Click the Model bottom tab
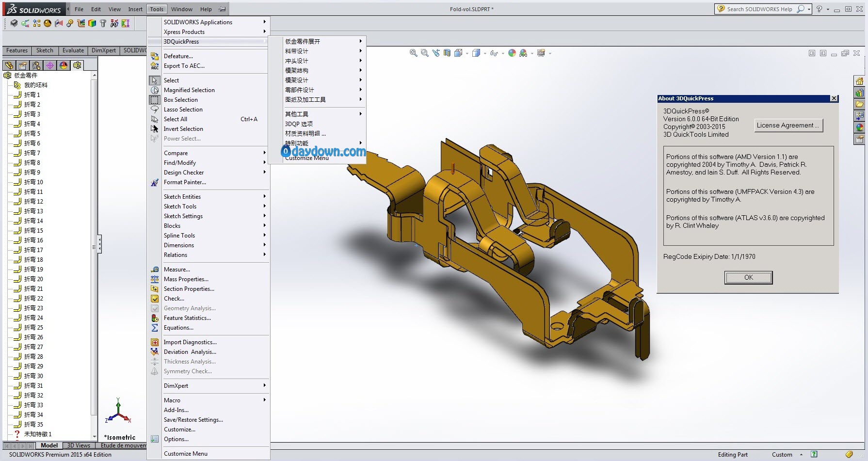Screen dimensions: 868x461 click(x=49, y=445)
